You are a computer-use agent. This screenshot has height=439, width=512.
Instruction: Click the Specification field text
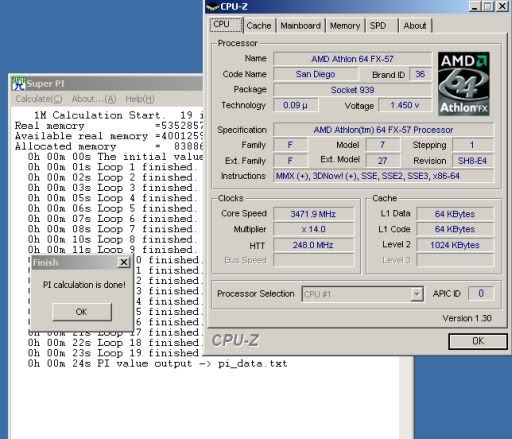point(383,130)
